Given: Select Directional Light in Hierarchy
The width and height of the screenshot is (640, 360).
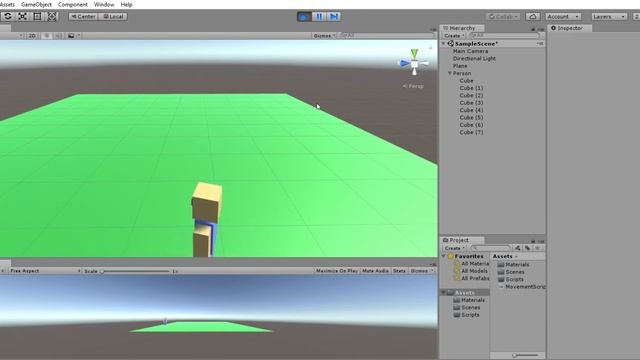Looking at the screenshot, I should [474, 58].
